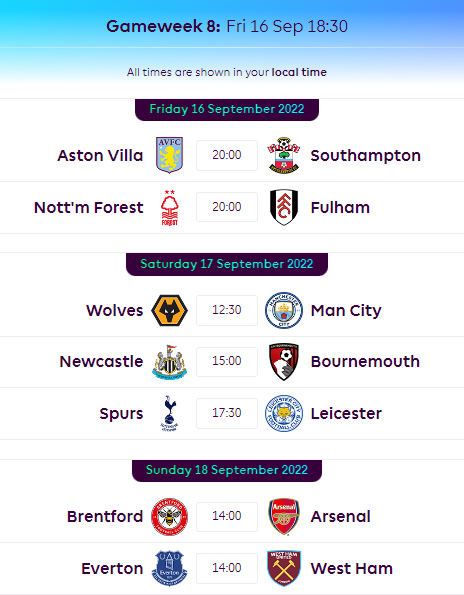Click the Saturday 17 September 2022 header

coord(227,264)
